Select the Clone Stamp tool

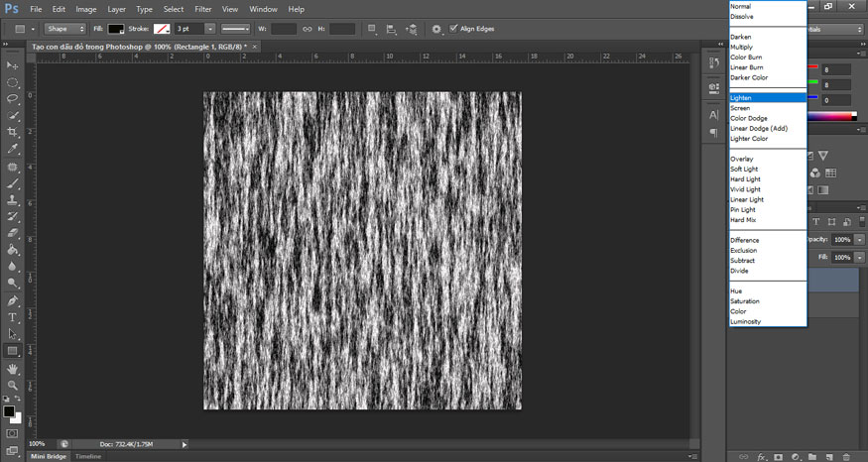click(x=12, y=200)
